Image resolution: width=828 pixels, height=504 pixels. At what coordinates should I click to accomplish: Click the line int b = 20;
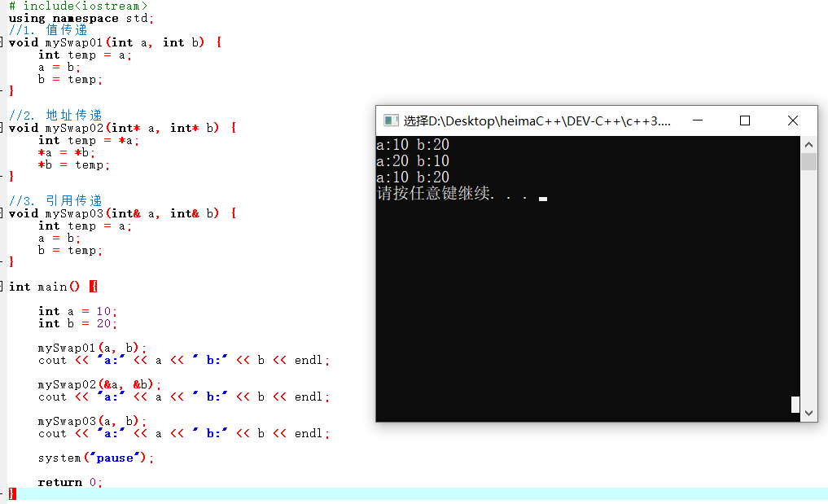click(77, 323)
